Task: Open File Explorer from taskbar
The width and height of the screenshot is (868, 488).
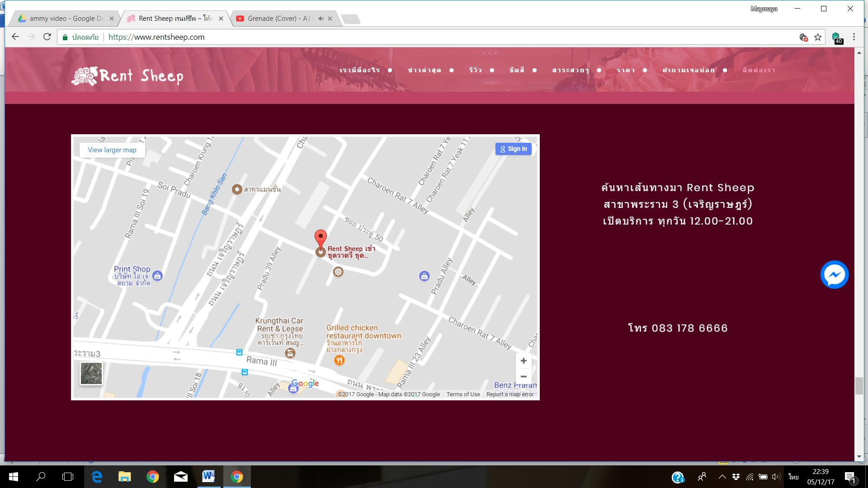Action: tap(125, 477)
